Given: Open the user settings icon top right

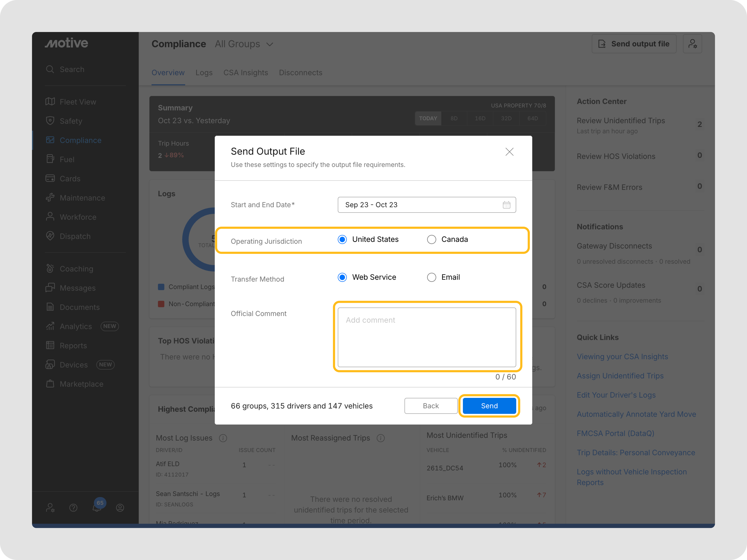Looking at the screenshot, I should (x=692, y=44).
